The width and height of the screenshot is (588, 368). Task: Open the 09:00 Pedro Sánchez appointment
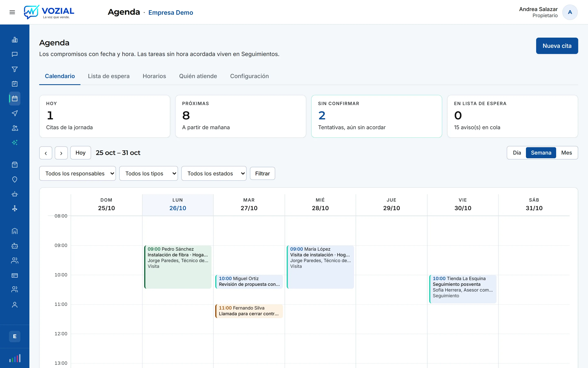coord(178,267)
